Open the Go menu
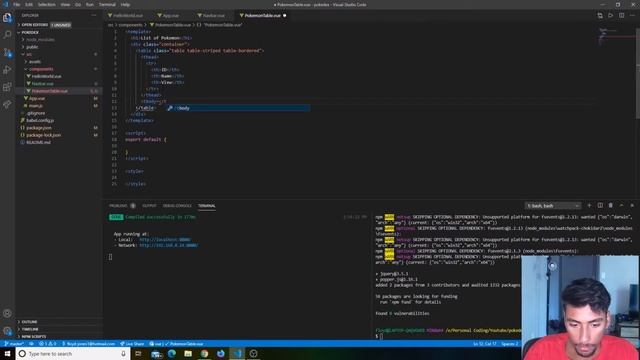Screen dimensions: 640x360 tap(78, 4)
